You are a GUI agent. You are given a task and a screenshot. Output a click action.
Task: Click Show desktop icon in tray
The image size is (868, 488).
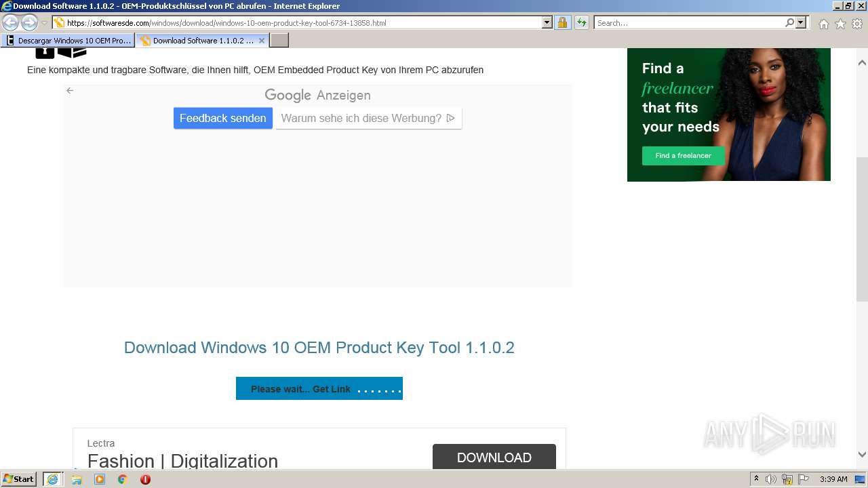[x=860, y=479]
